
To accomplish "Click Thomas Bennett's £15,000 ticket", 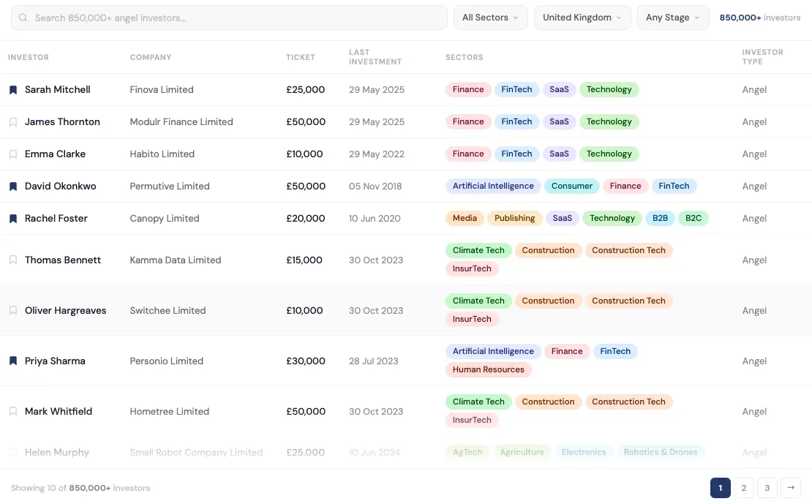I will (304, 260).
